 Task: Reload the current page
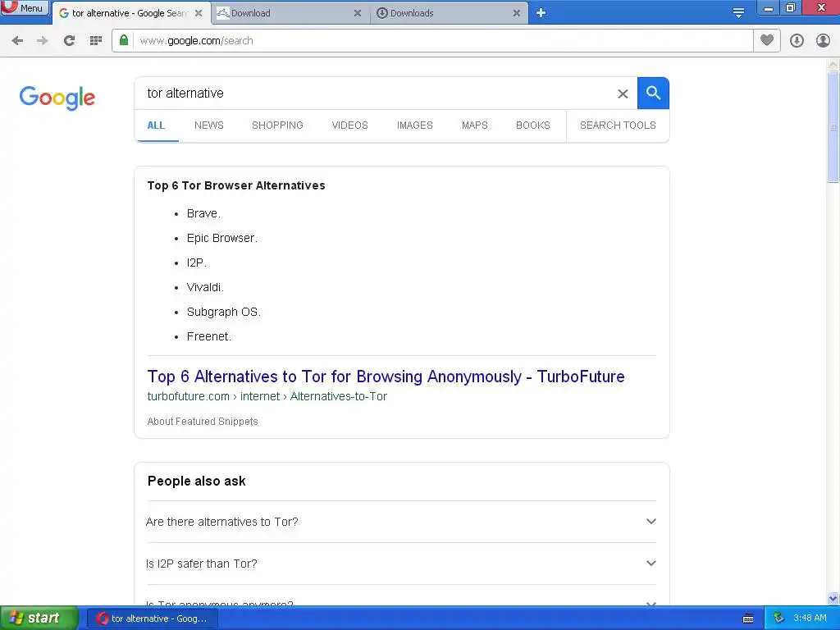[x=69, y=41]
